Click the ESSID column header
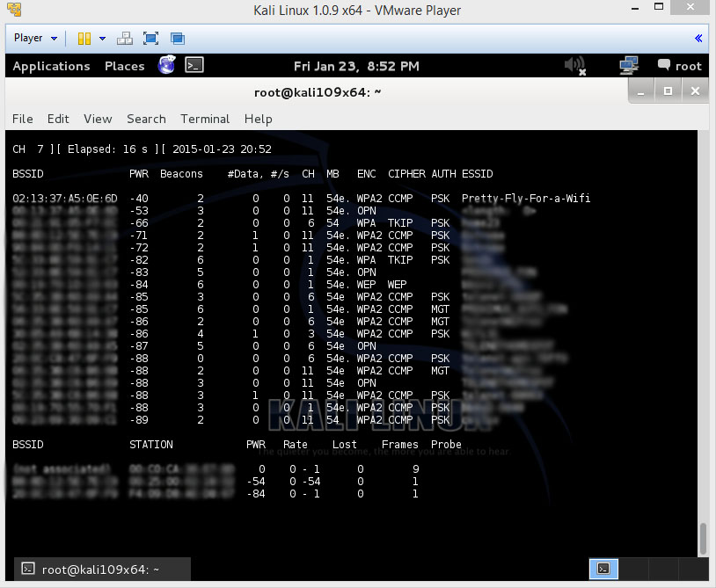 click(x=477, y=174)
